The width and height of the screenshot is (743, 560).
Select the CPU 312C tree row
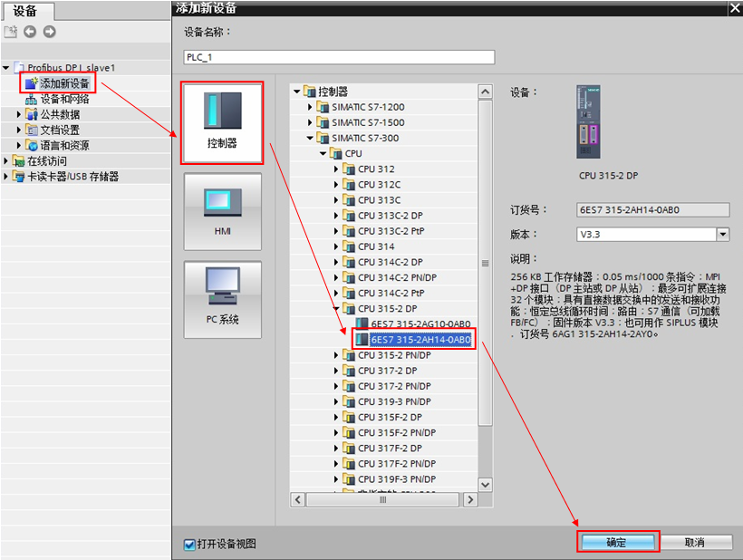(383, 185)
